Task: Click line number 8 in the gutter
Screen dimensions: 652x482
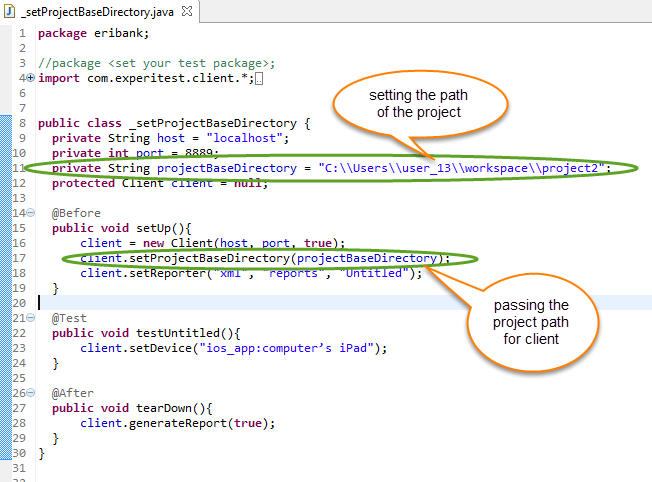Action: pyautogui.click(x=22, y=123)
